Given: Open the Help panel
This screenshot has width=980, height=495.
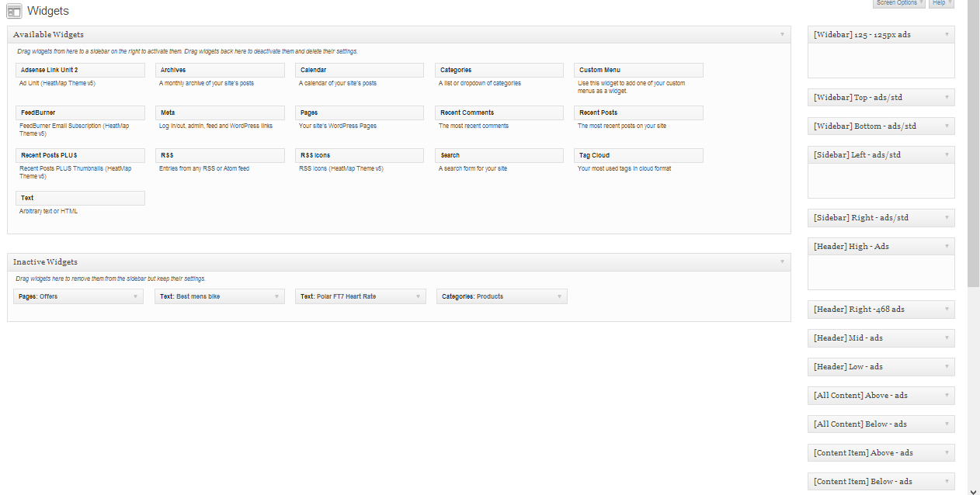Looking at the screenshot, I should point(941,3).
